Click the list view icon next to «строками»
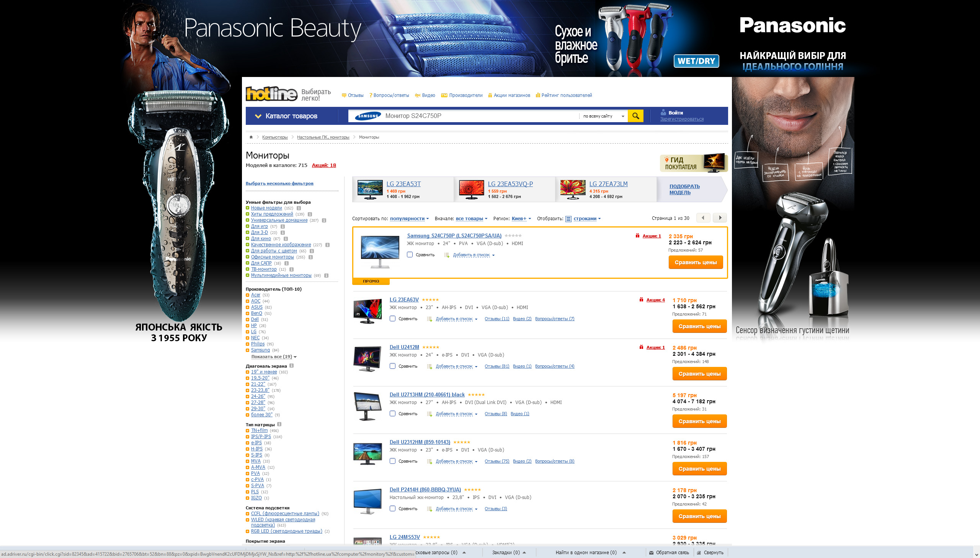The image size is (980, 558). [x=569, y=218]
